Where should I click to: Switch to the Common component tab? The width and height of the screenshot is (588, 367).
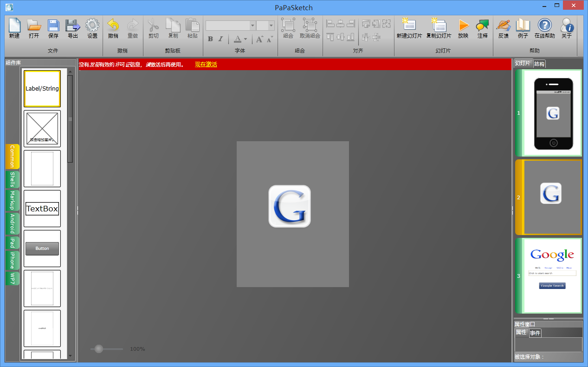click(13, 157)
